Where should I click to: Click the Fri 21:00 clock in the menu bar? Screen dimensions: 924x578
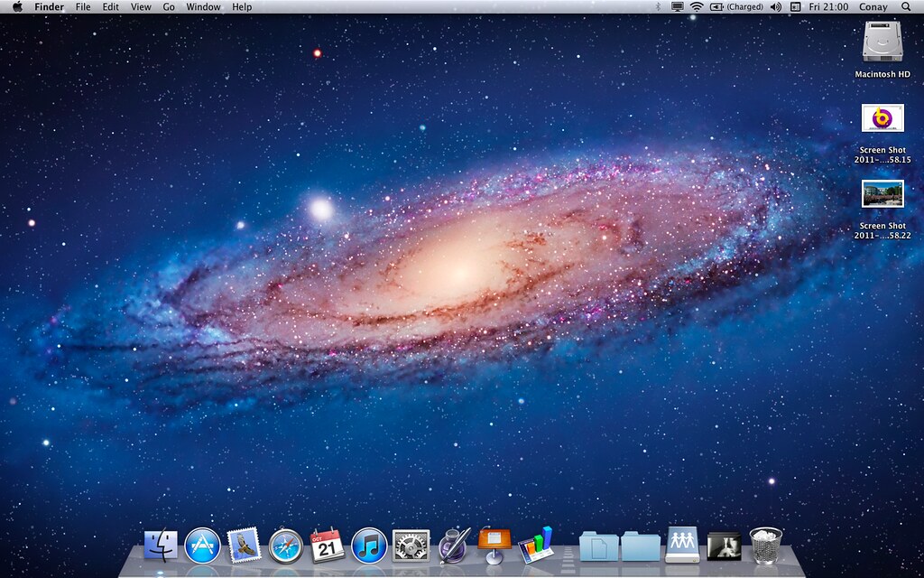(x=828, y=7)
